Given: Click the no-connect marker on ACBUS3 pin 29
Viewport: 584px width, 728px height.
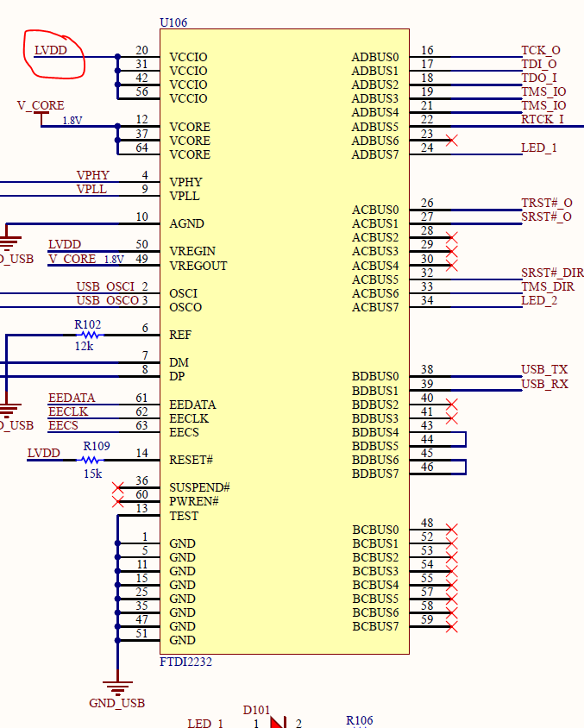Looking at the screenshot, I should click(x=452, y=252).
